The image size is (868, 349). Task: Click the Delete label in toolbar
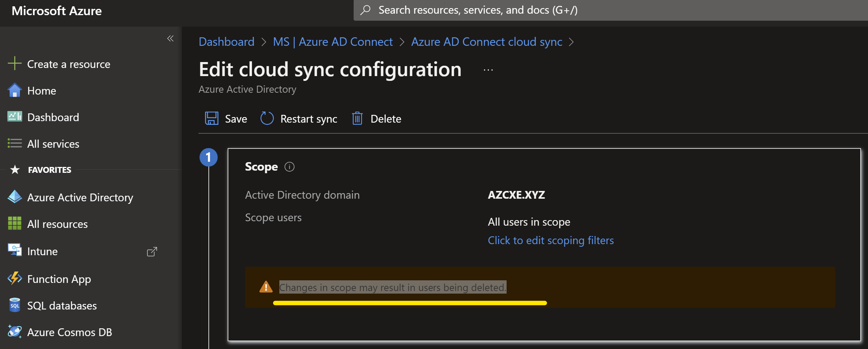click(386, 119)
